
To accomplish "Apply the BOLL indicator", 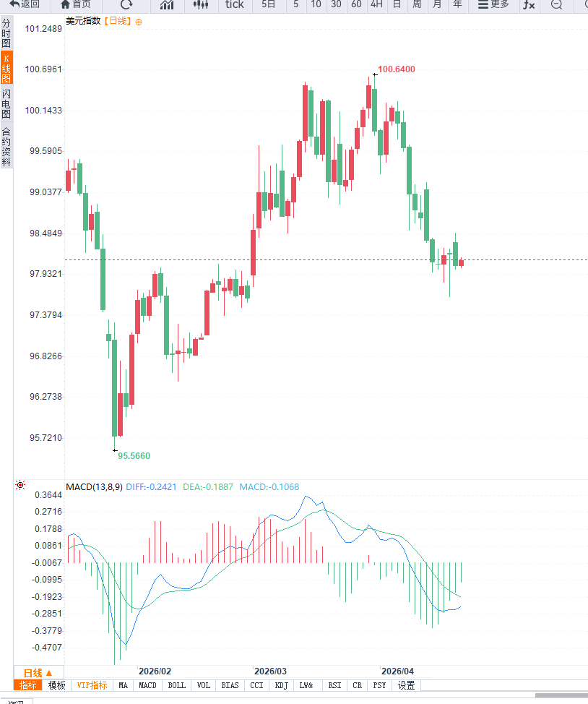I will [176, 685].
